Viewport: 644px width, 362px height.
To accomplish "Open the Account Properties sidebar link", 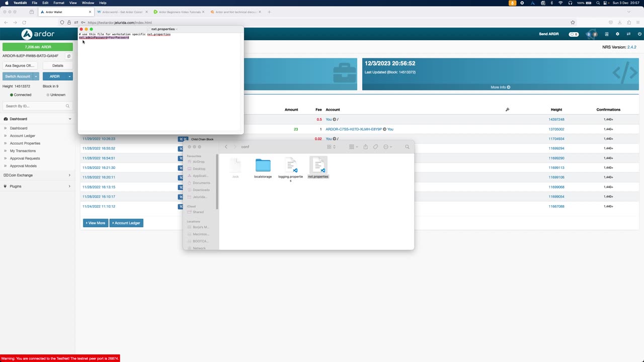I will coord(25,143).
